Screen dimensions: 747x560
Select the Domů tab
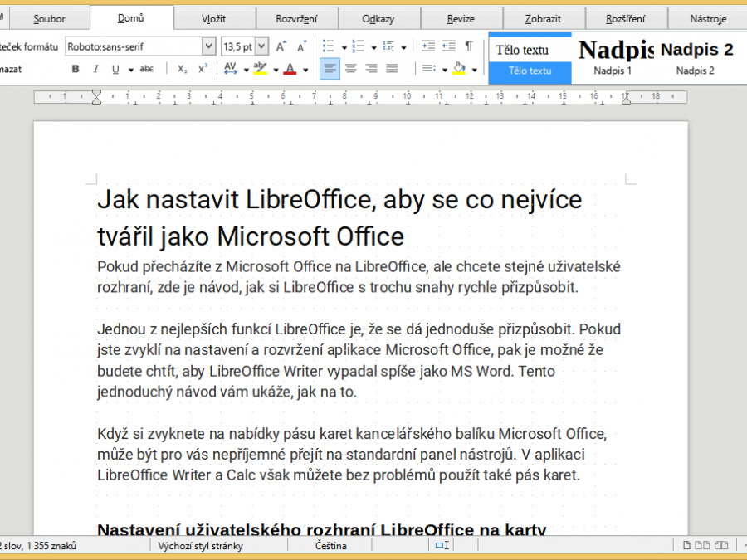tap(131, 18)
